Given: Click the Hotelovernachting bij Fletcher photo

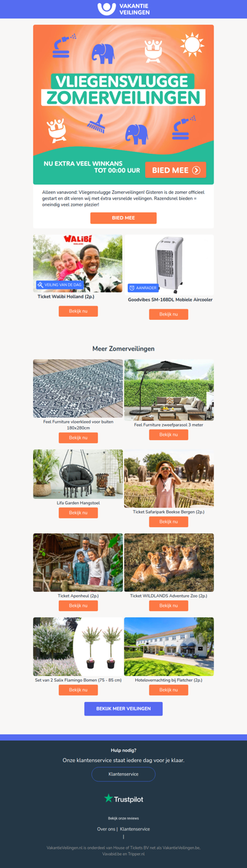Looking at the screenshot, I should (x=169, y=646).
